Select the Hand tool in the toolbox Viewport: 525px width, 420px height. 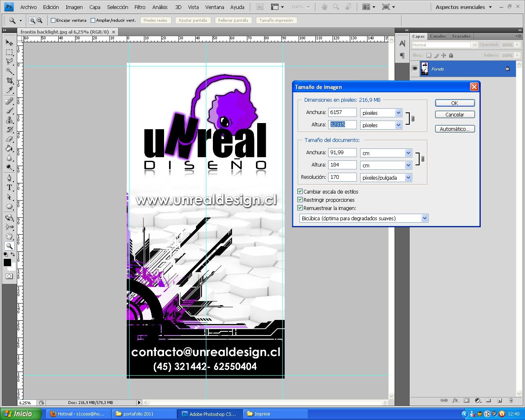[x=9, y=236]
